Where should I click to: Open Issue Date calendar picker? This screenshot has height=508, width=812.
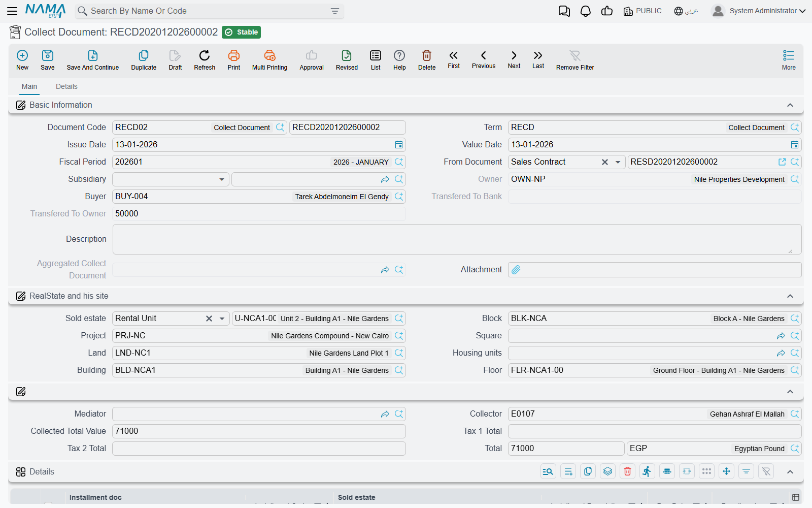[x=399, y=145]
